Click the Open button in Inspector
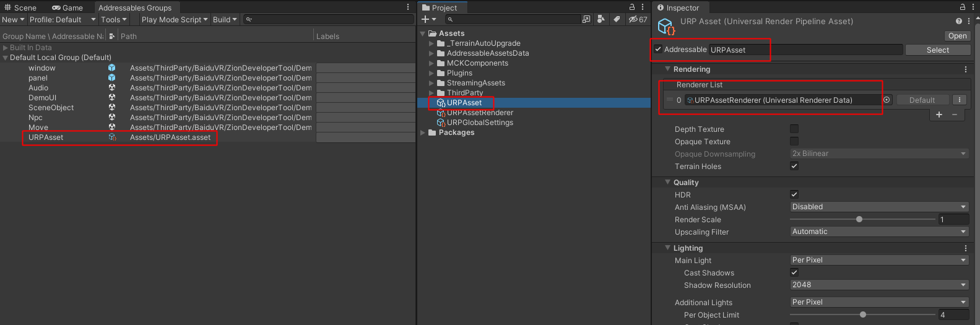 957,36
